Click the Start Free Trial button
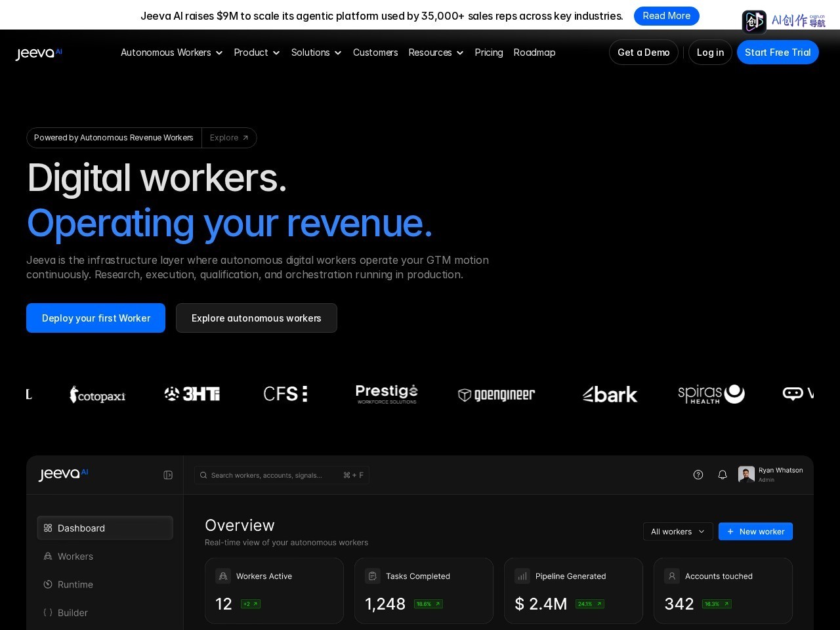This screenshot has height=630, width=840. pos(778,52)
